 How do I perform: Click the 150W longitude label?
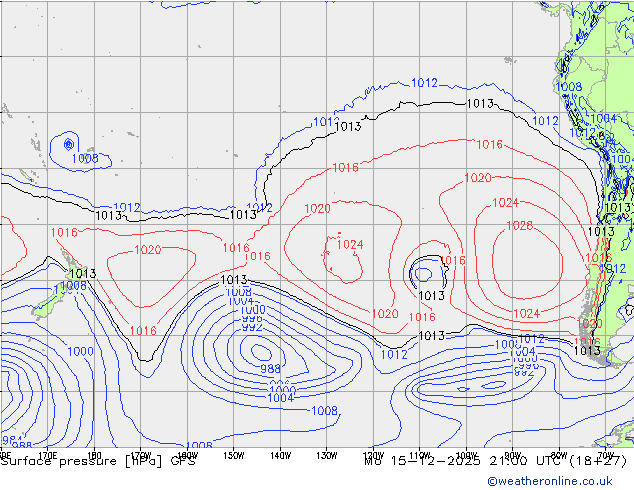point(233,455)
